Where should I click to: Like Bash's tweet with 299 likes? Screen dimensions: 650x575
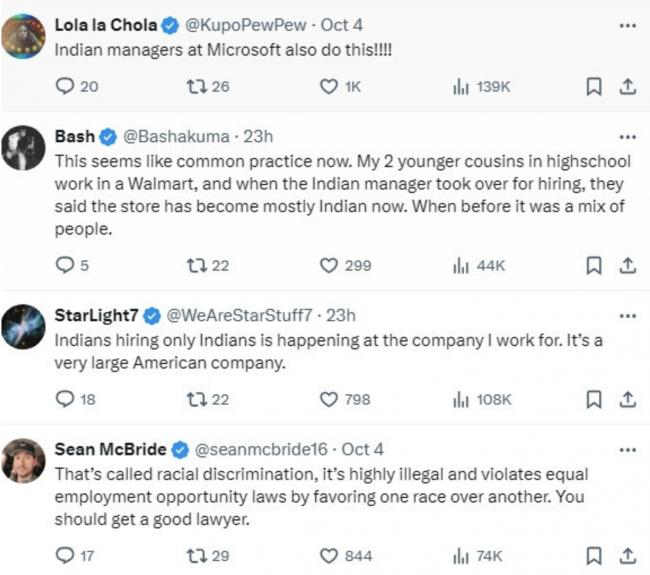click(x=328, y=265)
